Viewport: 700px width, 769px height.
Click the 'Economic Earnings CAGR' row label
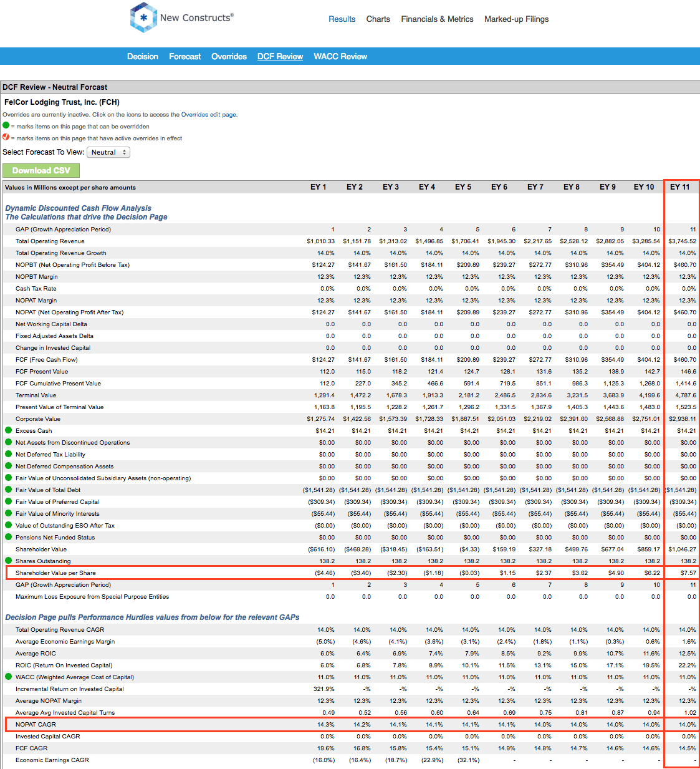52,760
